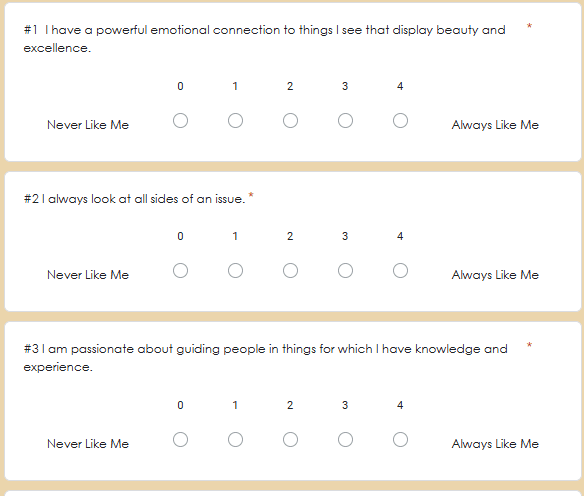Screen dimensions: 584x496
Task: Select rating 4 for question #1
Action: point(400,121)
